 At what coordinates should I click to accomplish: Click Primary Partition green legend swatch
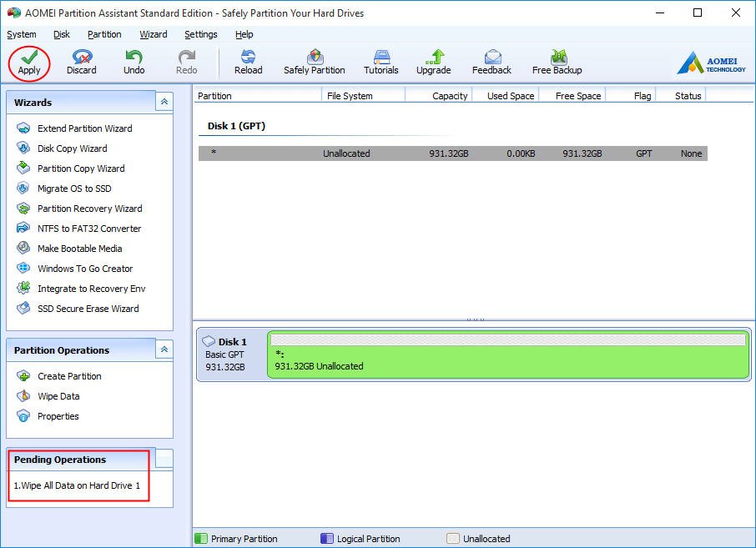coord(200,538)
